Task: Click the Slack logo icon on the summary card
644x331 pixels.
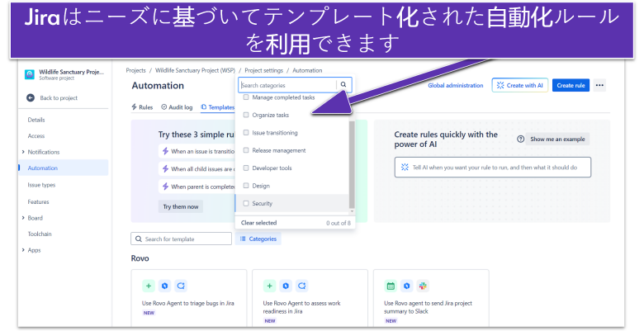Action: pyautogui.click(x=423, y=286)
